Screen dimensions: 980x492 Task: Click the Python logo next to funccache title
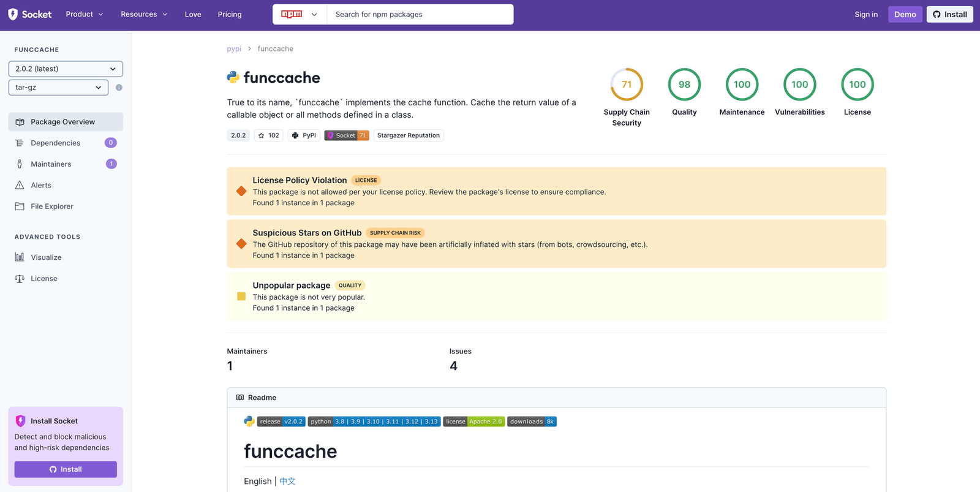[233, 77]
